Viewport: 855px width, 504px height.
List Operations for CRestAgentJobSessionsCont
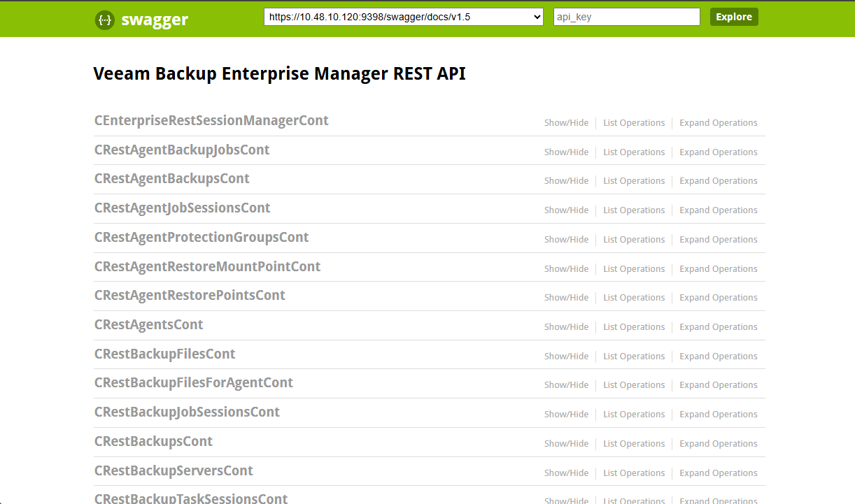click(x=634, y=210)
